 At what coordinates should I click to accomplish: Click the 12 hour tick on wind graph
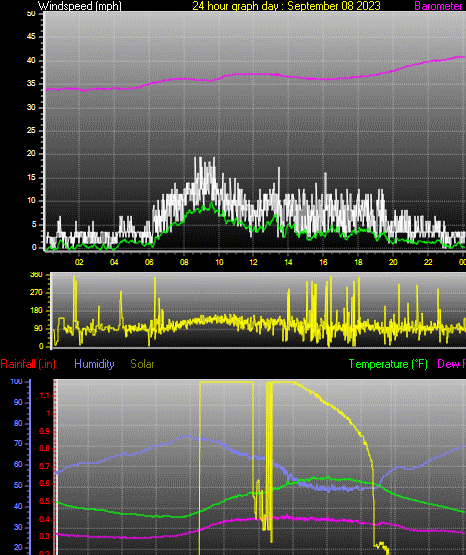[x=253, y=262]
